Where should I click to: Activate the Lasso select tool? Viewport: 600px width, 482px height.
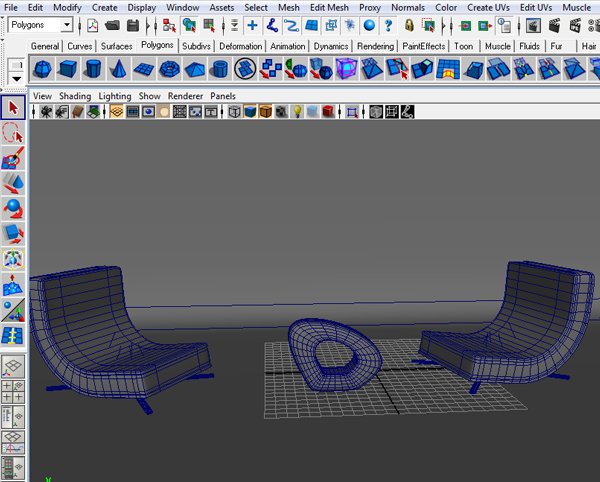pos(14,133)
